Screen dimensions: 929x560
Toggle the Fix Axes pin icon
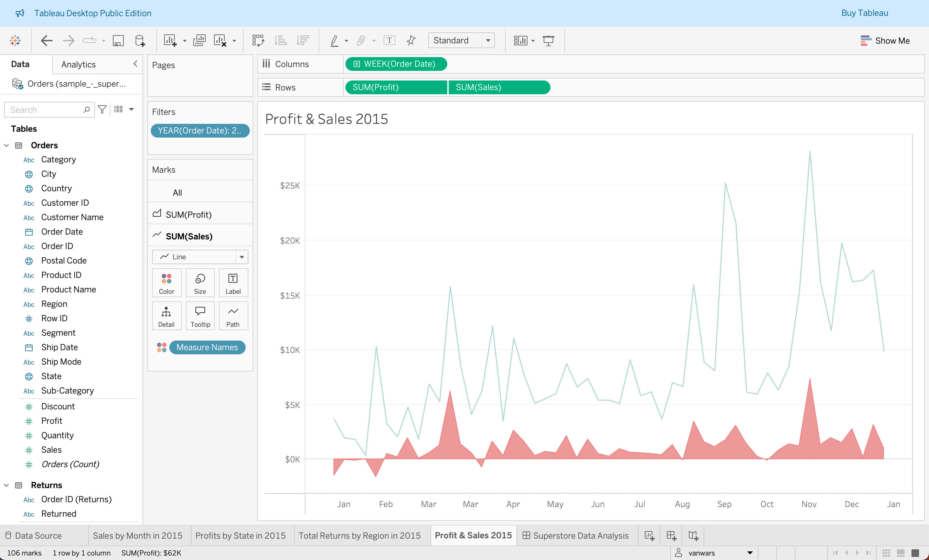(411, 40)
